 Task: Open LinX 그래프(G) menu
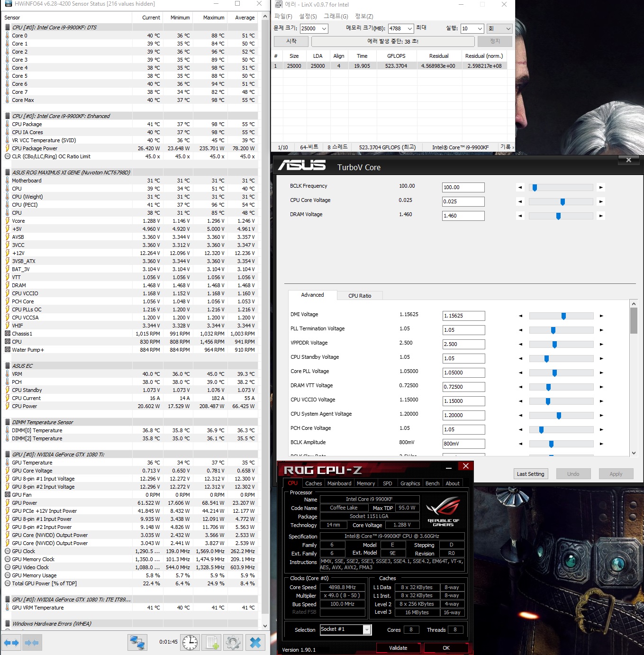pos(336,17)
